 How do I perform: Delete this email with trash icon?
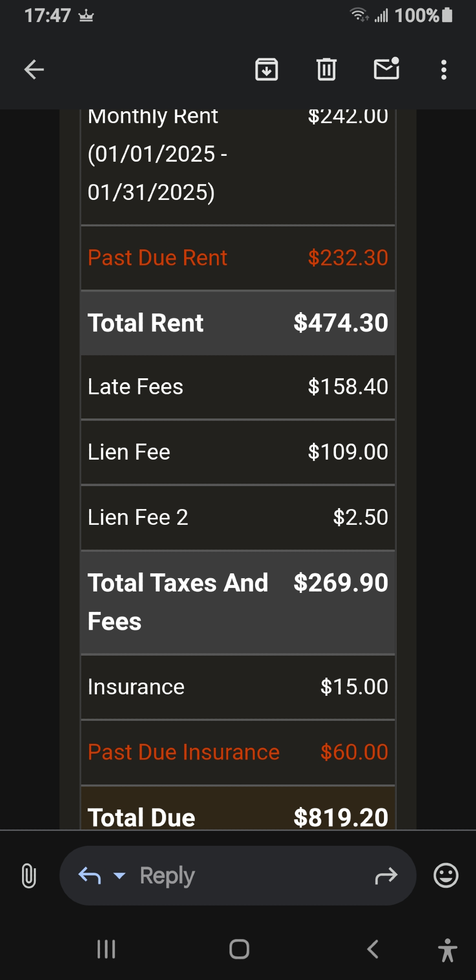[x=326, y=70]
